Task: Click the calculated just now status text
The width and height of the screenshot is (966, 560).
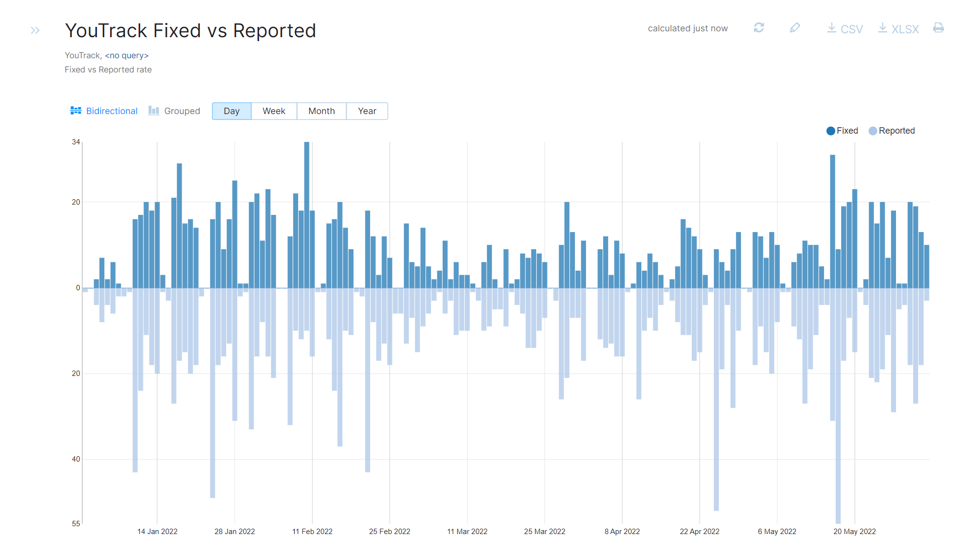Action: [687, 28]
